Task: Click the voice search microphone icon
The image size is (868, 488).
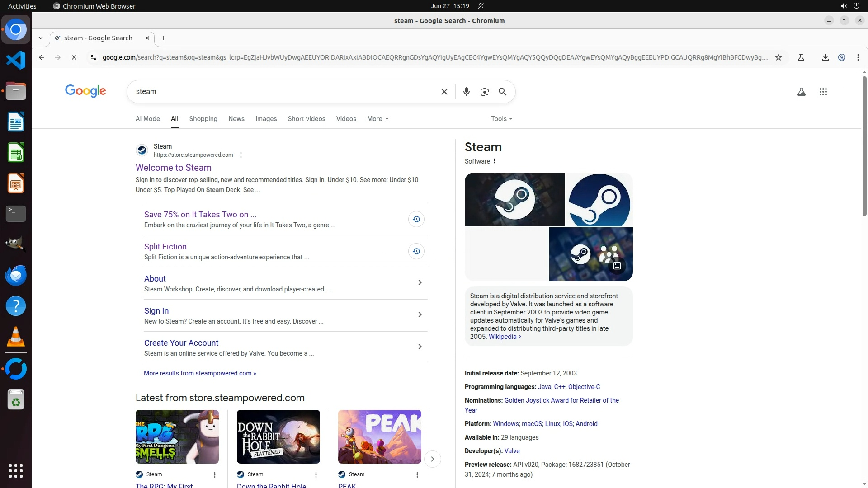Action: pyautogui.click(x=466, y=92)
